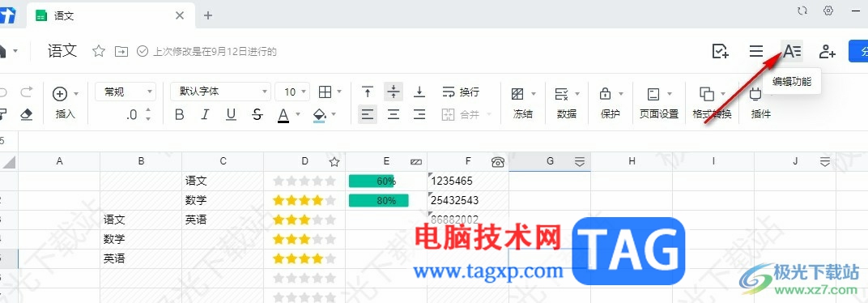
Task: Open the 插入 dropdown arrow
Action: pos(76,94)
